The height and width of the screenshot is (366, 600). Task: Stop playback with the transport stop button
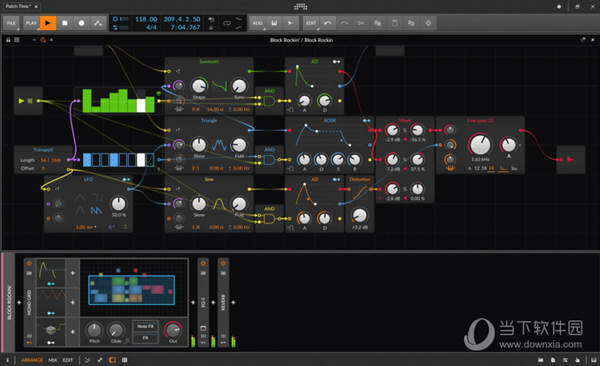[x=65, y=23]
